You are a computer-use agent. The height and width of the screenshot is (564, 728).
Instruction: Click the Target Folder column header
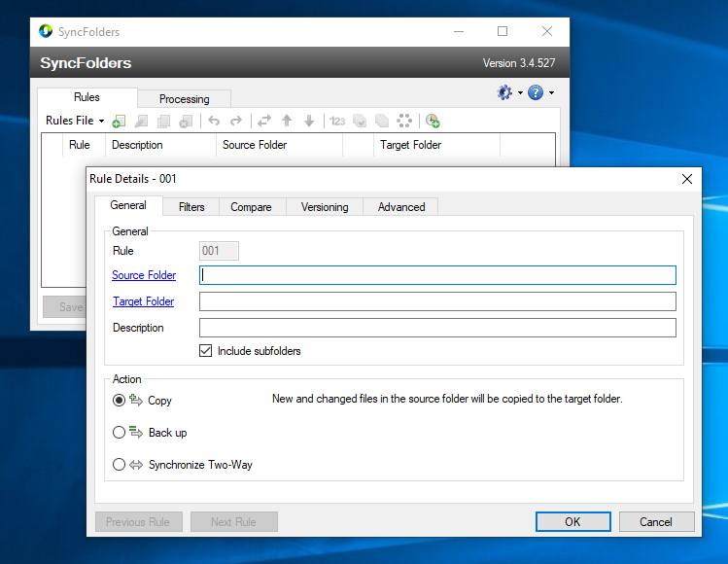point(436,145)
